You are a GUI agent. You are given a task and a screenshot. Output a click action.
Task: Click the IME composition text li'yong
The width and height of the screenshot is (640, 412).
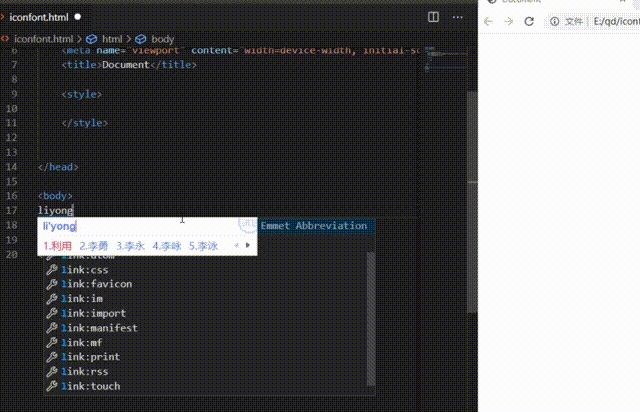(60, 226)
